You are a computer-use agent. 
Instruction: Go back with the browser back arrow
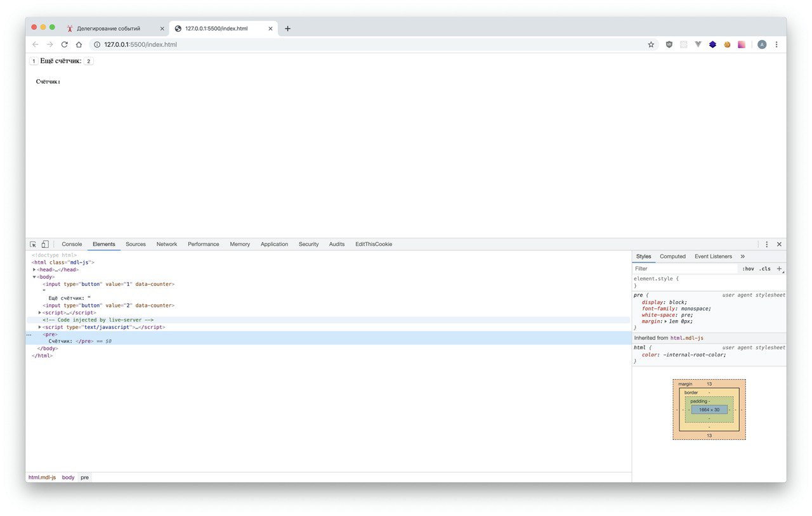pos(36,44)
